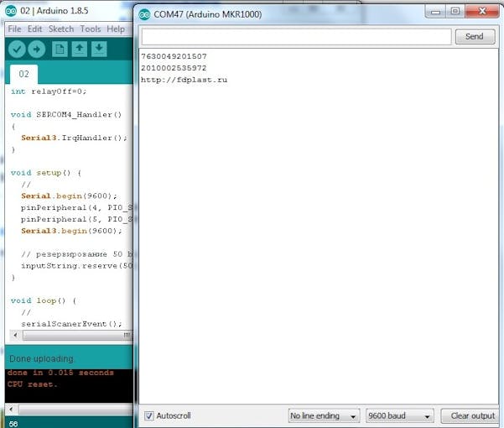The image size is (504, 428).
Task: Click console text CPU reset.
Action: 32,384
